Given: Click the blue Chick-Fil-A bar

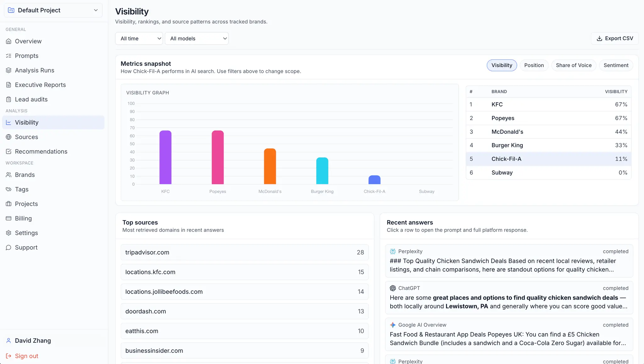Looking at the screenshot, I should (375, 180).
